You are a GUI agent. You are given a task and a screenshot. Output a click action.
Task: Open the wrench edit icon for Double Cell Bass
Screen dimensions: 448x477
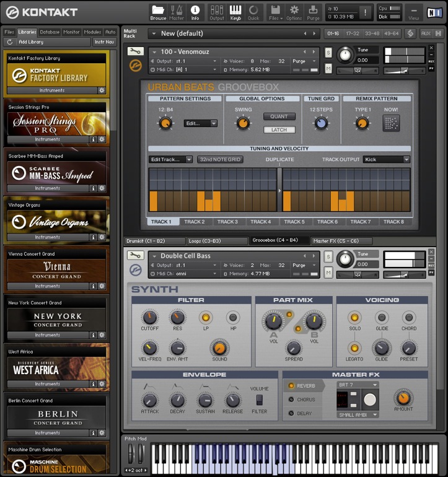tap(136, 255)
